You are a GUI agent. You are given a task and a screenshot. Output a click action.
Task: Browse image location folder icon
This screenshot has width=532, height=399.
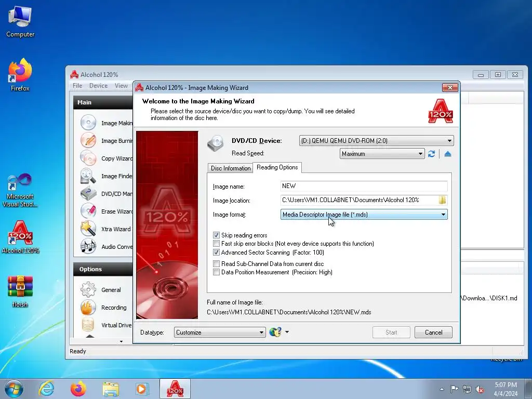[x=442, y=200]
